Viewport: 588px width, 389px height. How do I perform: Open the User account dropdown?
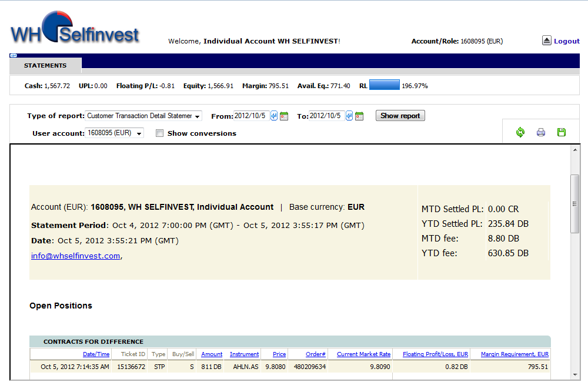tap(115, 133)
